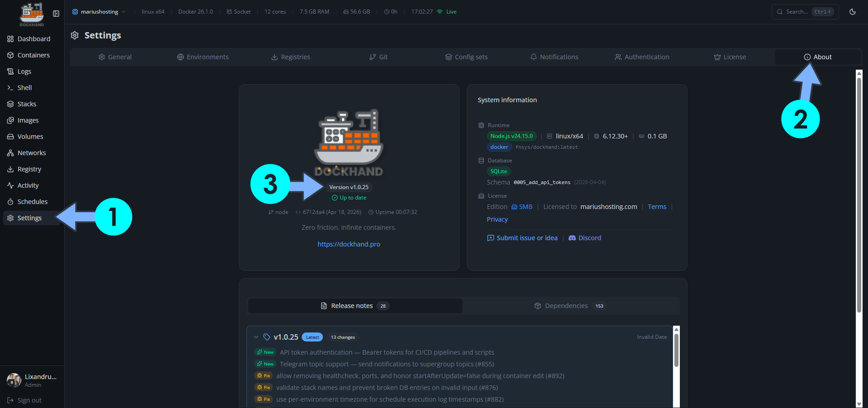This screenshot has width=868, height=408.
Task: Visit the dockhand.pro website link
Action: (349, 244)
